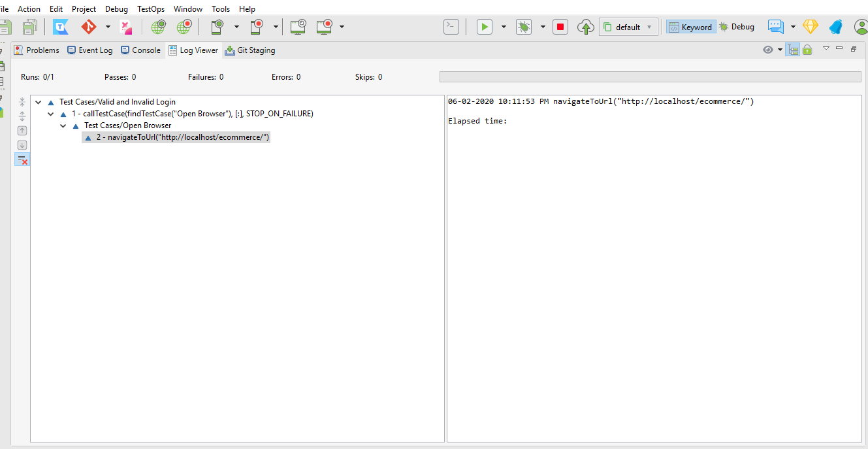Open the Record Windows dropdown arrow
This screenshot has height=449, width=868.
coord(342,27)
